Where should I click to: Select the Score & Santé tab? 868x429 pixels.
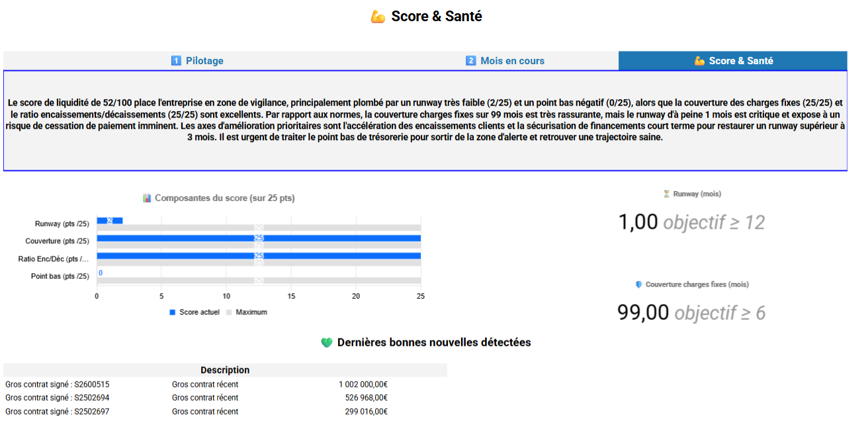point(733,61)
